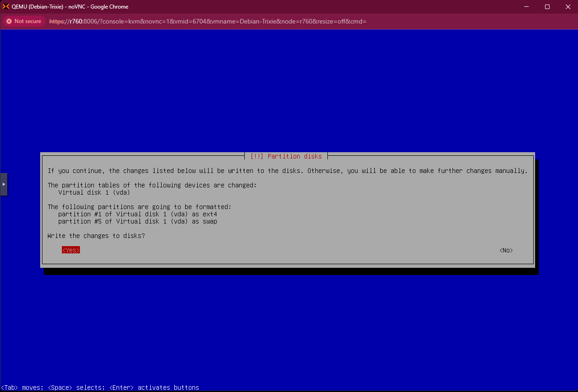The width and height of the screenshot is (578, 392).
Task: Expand the noVNC control bar handle
Action: 4,184
